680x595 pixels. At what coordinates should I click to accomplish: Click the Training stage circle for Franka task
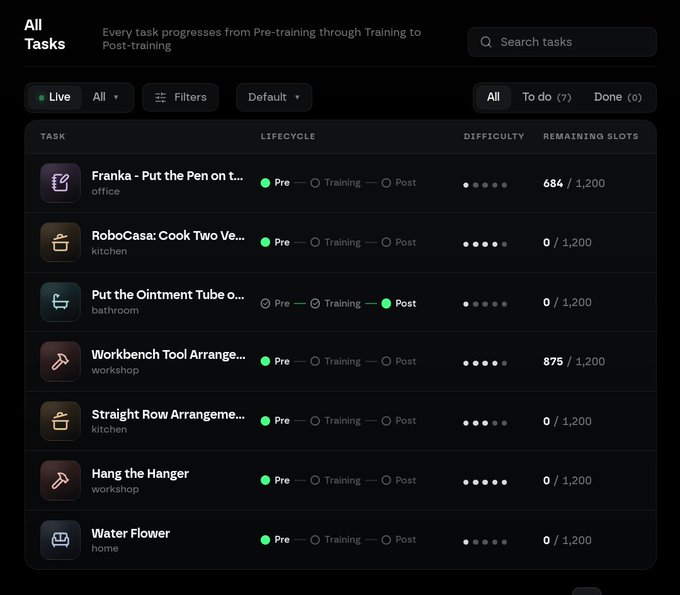[x=315, y=183]
